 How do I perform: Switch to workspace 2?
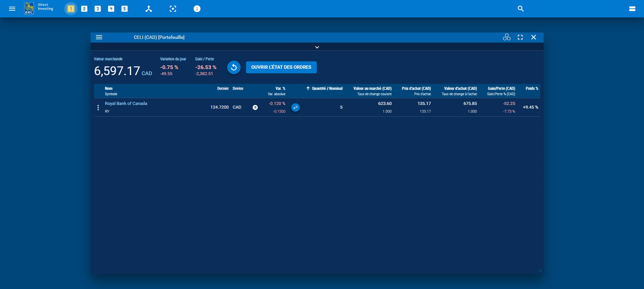click(84, 9)
